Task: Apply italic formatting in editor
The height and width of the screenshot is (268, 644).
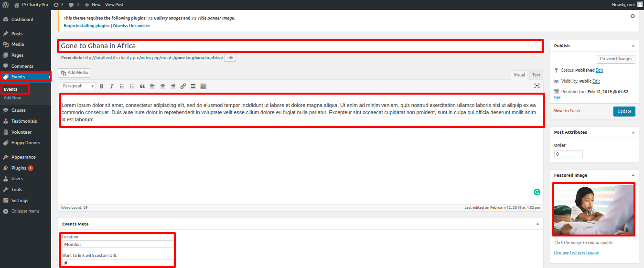Action: [111, 86]
